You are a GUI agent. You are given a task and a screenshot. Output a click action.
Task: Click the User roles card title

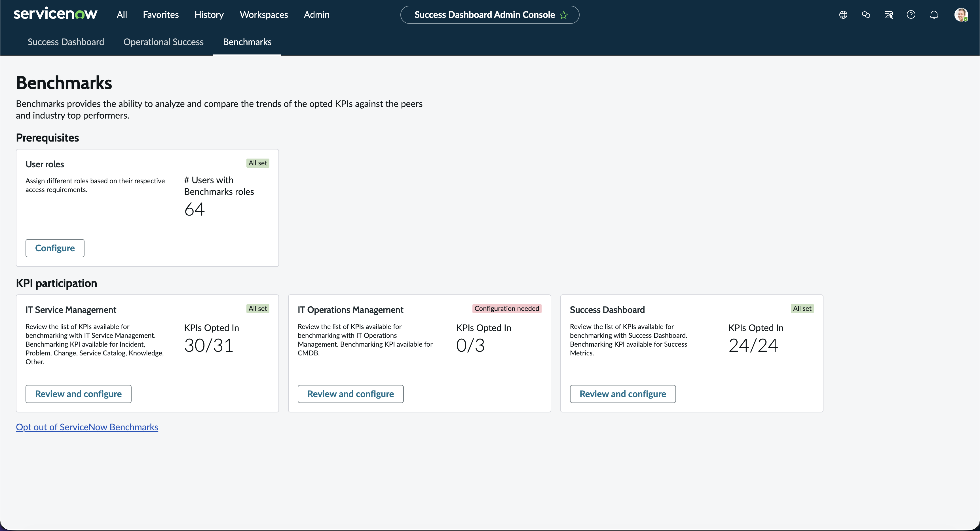[x=45, y=165]
